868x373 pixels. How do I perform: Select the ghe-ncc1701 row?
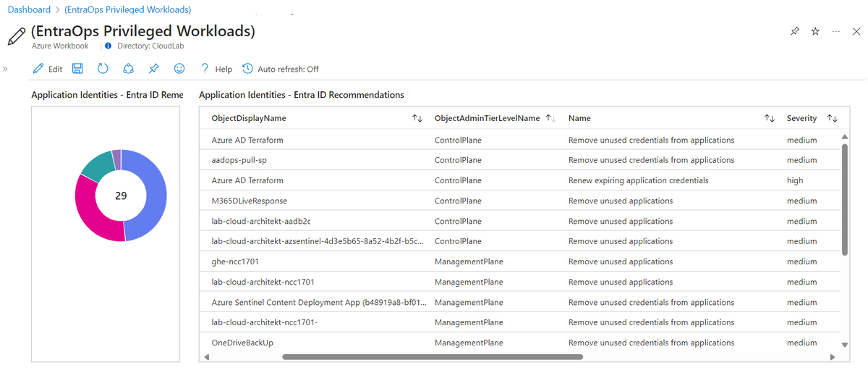click(519, 261)
